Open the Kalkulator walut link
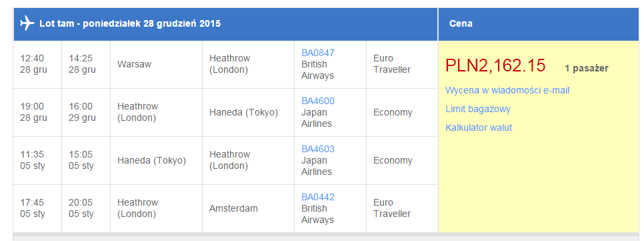Image resolution: width=644 pixels, height=241 pixels. (x=479, y=128)
